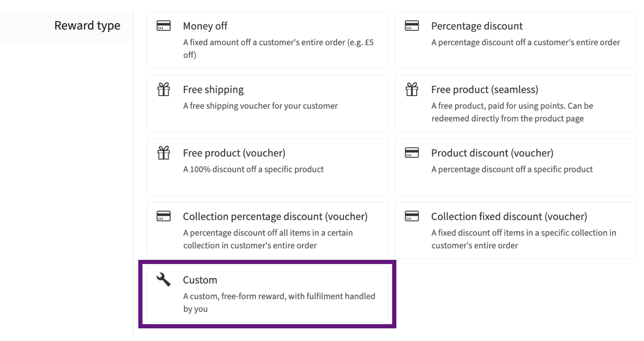Viewport: 644px width, 341px height.
Task: Pick the Free shipping title text
Action: coord(213,90)
